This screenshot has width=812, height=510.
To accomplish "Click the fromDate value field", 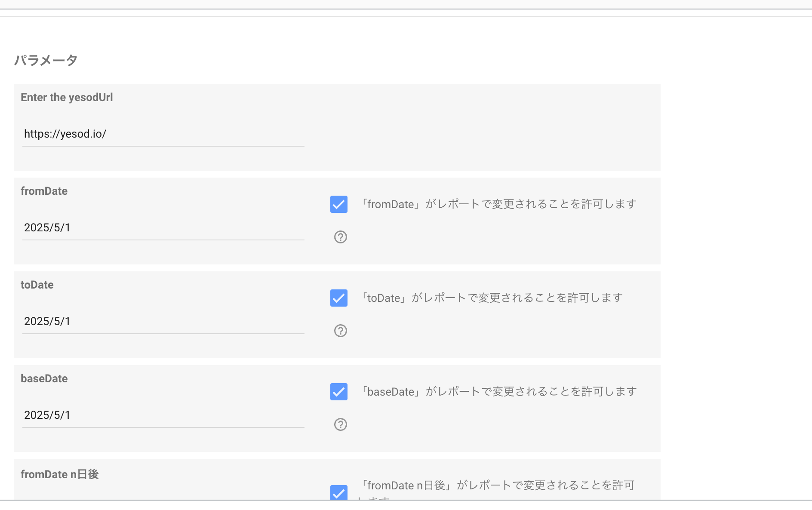I will (163, 228).
